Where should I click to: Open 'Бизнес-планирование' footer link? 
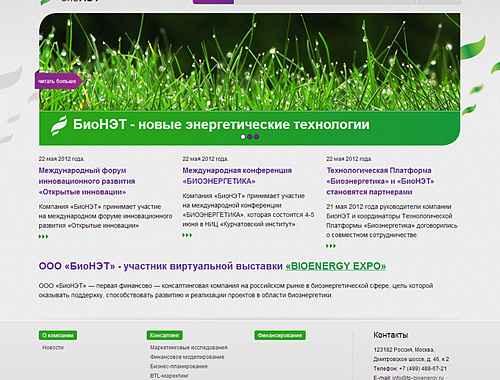179,366
